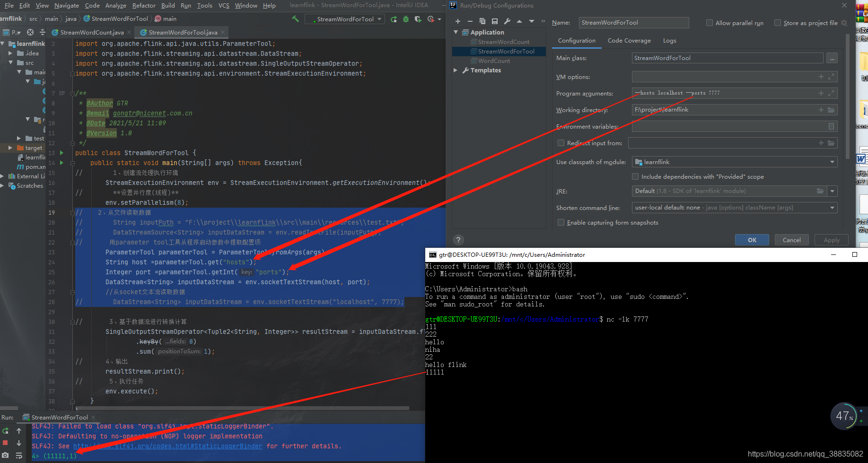Image resolution: width=868 pixels, height=463 pixels.
Task: Click the Collapse All icon in the Project panel
Action: tap(42, 32)
